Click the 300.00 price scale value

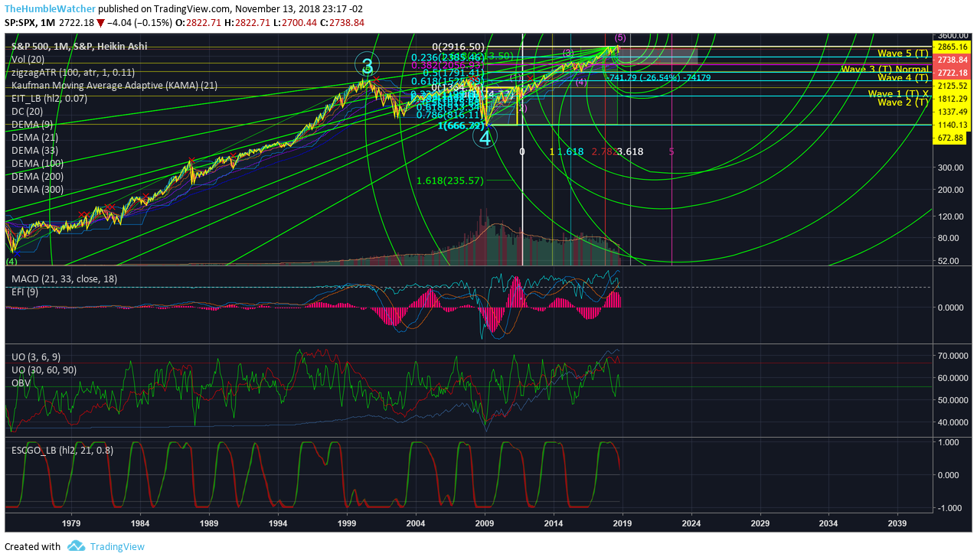coord(950,167)
